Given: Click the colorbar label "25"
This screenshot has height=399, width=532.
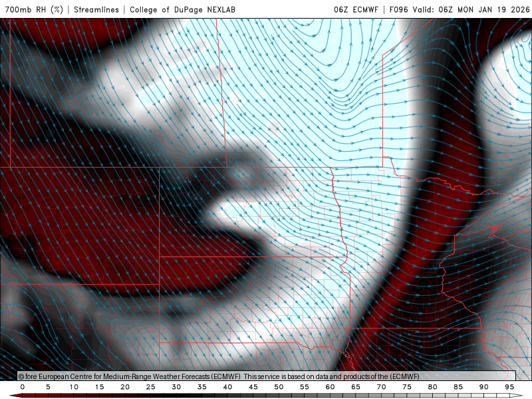Looking at the screenshot, I should coord(151,387).
